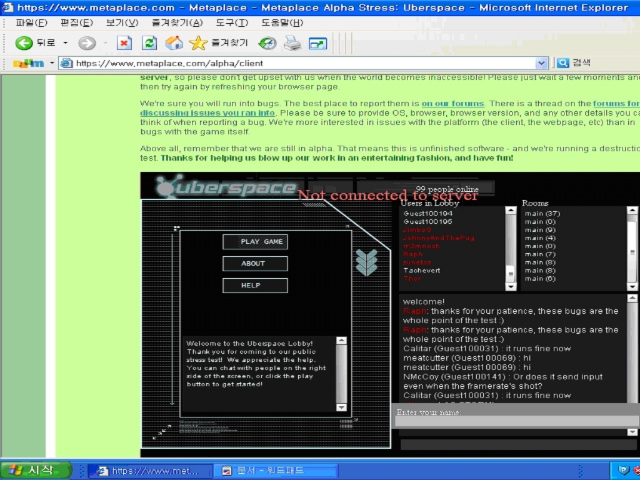Click the shield icon in system tray

(623, 471)
